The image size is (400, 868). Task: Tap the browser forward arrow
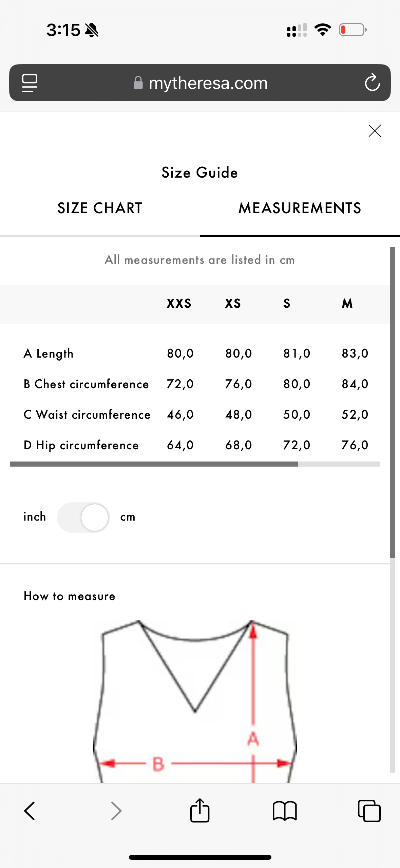(x=116, y=811)
